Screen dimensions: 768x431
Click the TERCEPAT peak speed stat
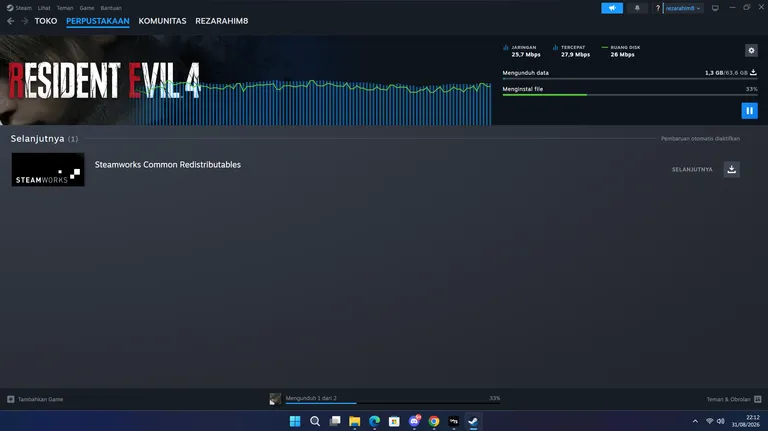pos(572,51)
